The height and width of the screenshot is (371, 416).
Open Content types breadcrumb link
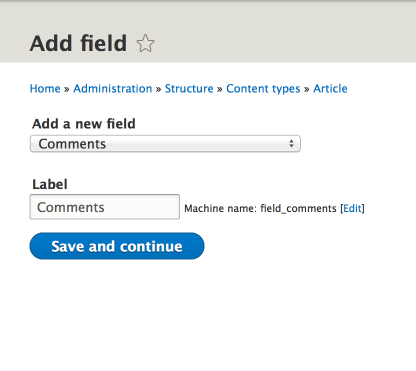[x=263, y=89]
